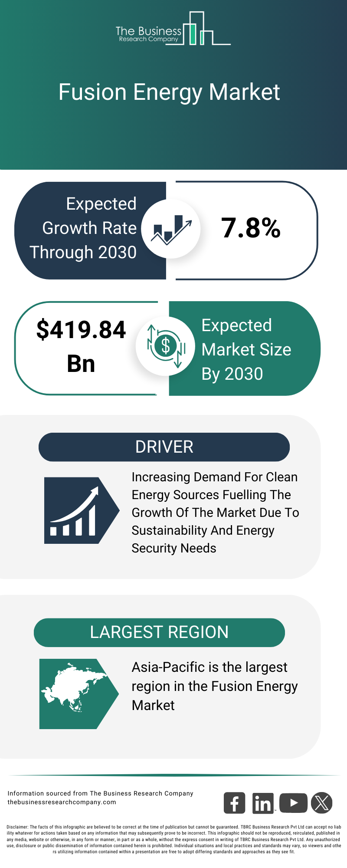Click the YouTube play icon
347x868 pixels.
293,803
